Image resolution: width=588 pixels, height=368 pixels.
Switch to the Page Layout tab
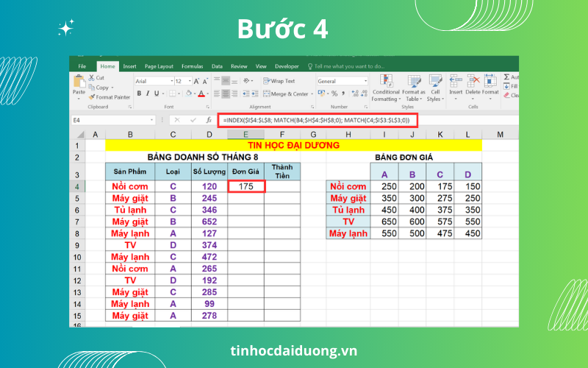pos(159,66)
